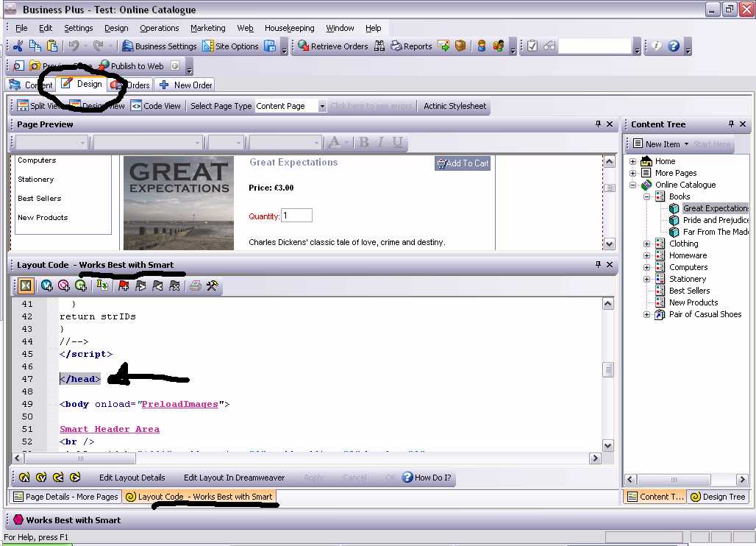Switch to the Design Tree tab
Screen dimensions: 756x546
pyautogui.click(x=718, y=497)
